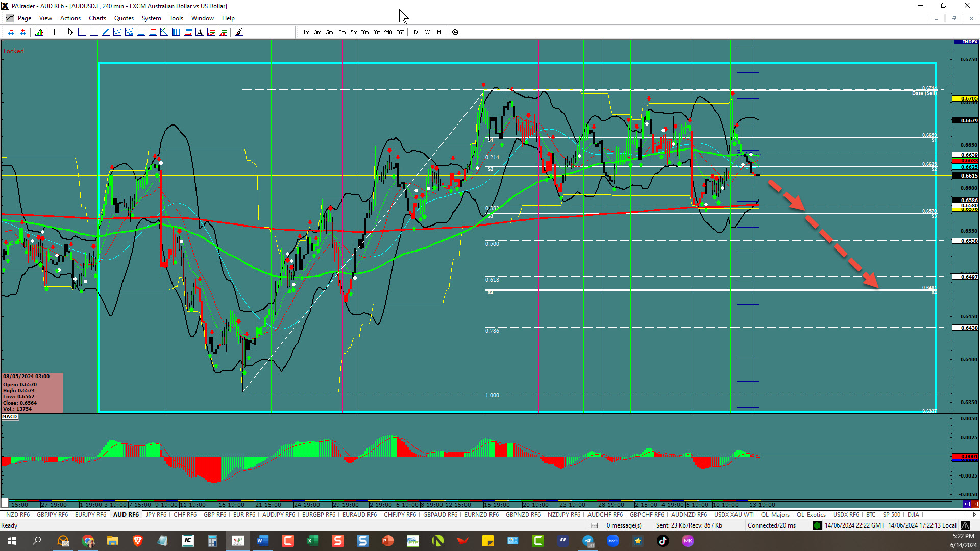Click the PAT pattern tool icon

[211, 32]
